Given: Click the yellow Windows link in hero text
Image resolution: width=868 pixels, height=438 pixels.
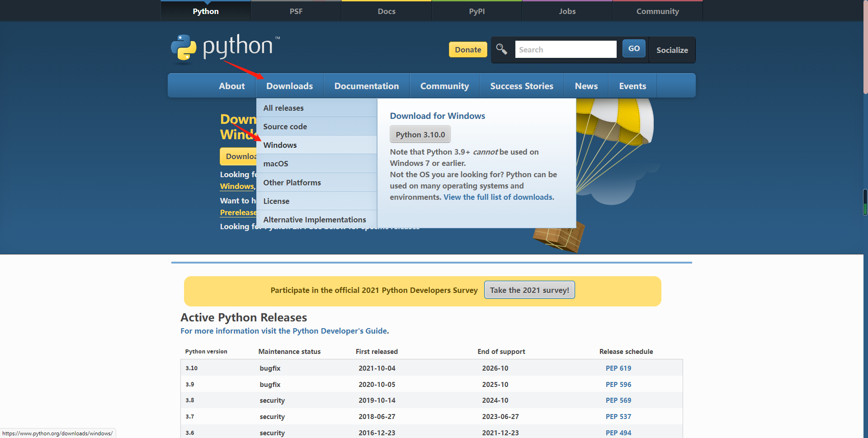Looking at the screenshot, I should click(237, 186).
